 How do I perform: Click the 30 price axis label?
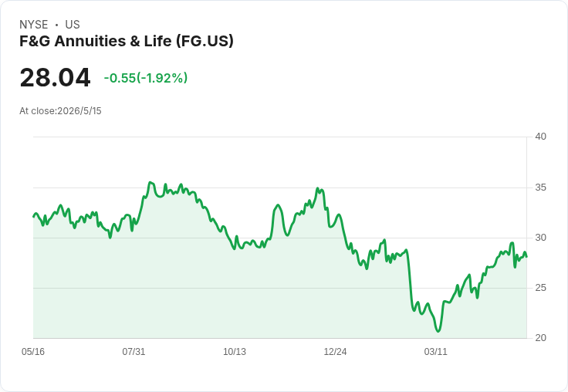click(x=540, y=238)
